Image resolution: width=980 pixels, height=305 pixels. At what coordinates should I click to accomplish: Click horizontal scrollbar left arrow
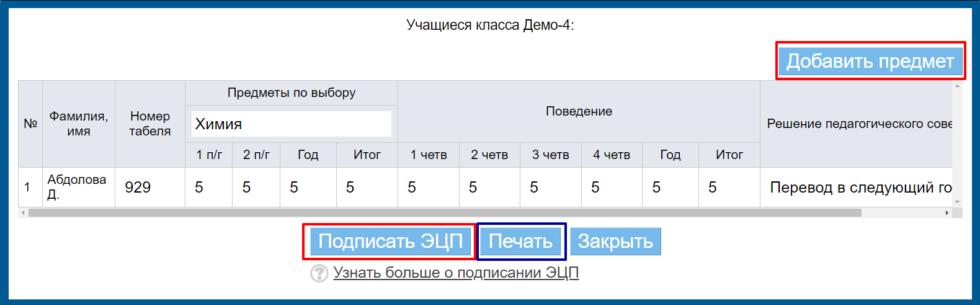pos(23,213)
